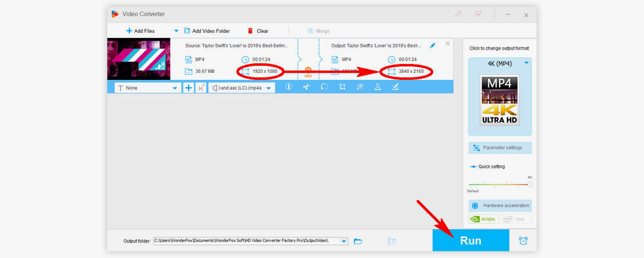Open the crop tool
The image size is (644, 258).
[x=342, y=87]
